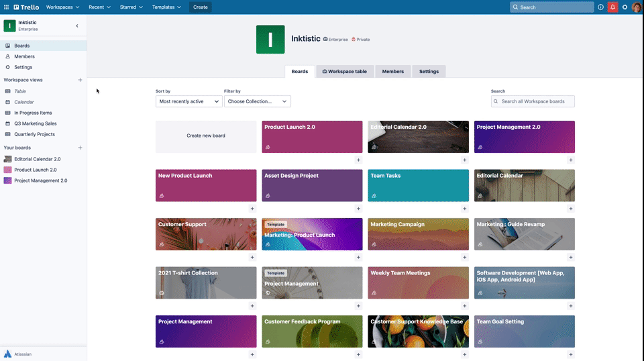Click the plus under Team Goal Setting

click(x=570, y=354)
